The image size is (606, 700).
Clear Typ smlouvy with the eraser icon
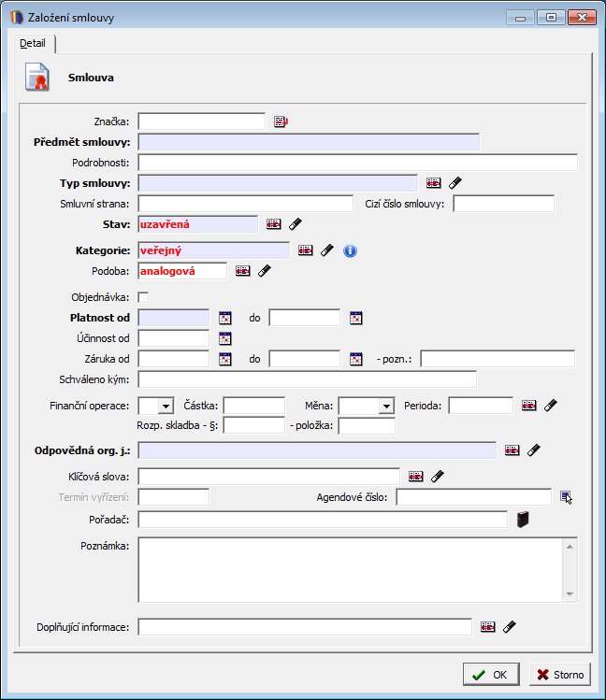coord(455,182)
